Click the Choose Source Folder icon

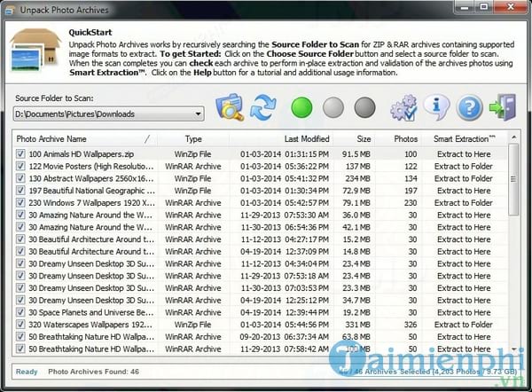[230, 108]
